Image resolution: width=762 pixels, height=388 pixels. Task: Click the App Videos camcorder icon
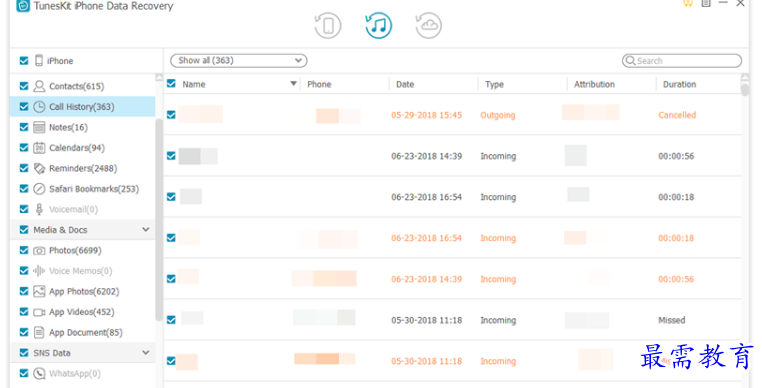pyautogui.click(x=39, y=312)
